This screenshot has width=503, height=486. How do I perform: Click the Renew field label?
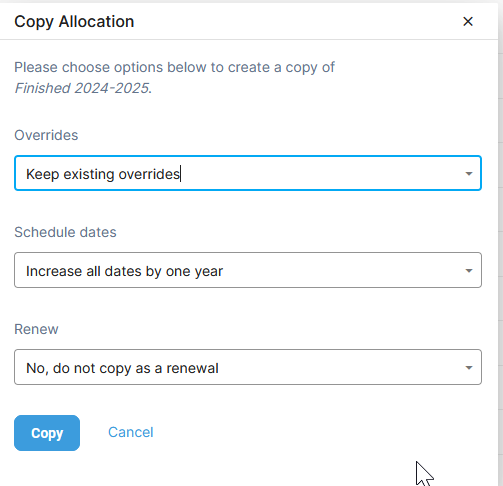point(36,329)
